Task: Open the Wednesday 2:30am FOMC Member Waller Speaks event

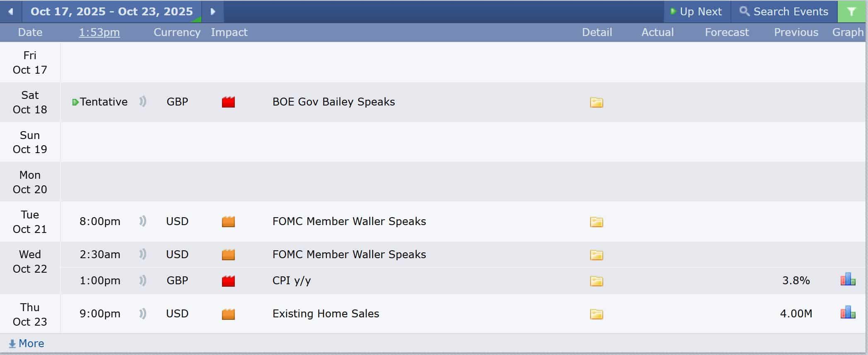Action: (x=349, y=254)
